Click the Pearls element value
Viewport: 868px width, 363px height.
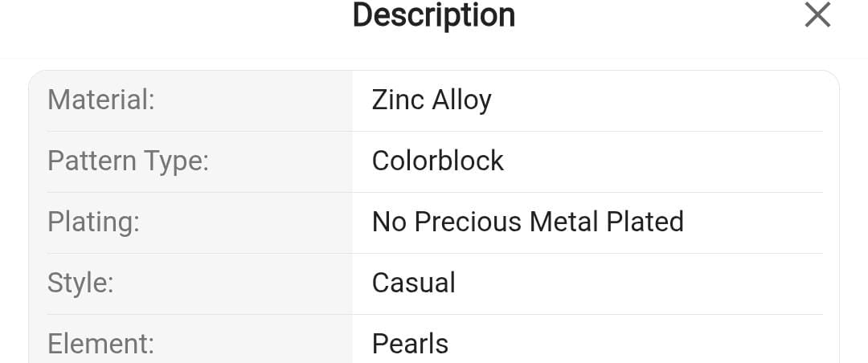(x=410, y=344)
